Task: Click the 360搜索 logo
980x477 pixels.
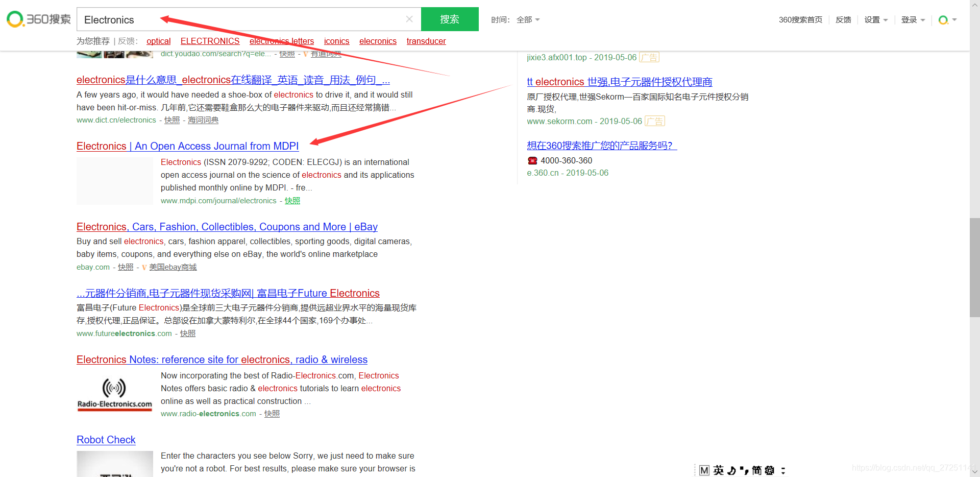Action: 39,19
